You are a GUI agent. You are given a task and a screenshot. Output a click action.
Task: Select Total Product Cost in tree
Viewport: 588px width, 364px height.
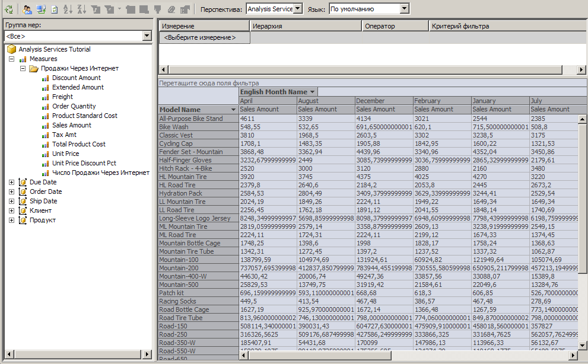click(79, 144)
